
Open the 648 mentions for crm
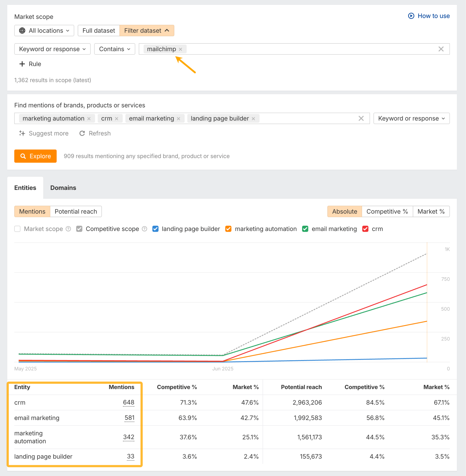click(129, 402)
